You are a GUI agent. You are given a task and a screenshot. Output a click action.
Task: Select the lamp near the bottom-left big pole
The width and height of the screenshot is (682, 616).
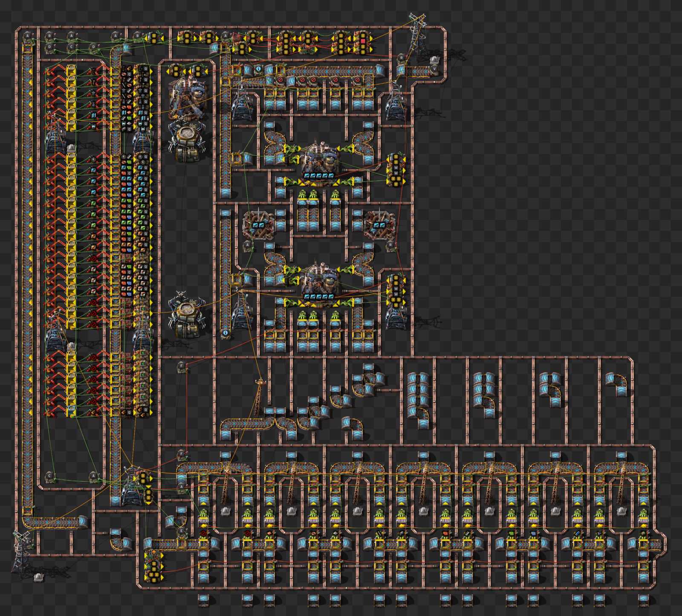pos(38,578)
